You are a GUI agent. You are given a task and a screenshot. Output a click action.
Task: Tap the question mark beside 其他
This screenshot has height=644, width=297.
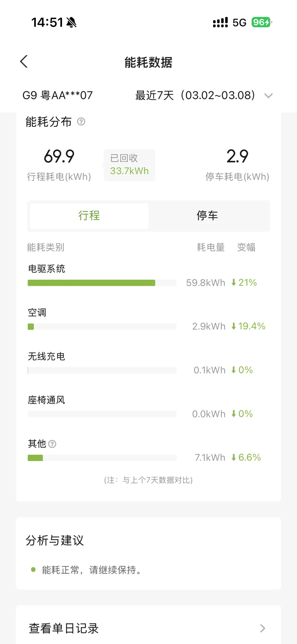click(53, 444)
